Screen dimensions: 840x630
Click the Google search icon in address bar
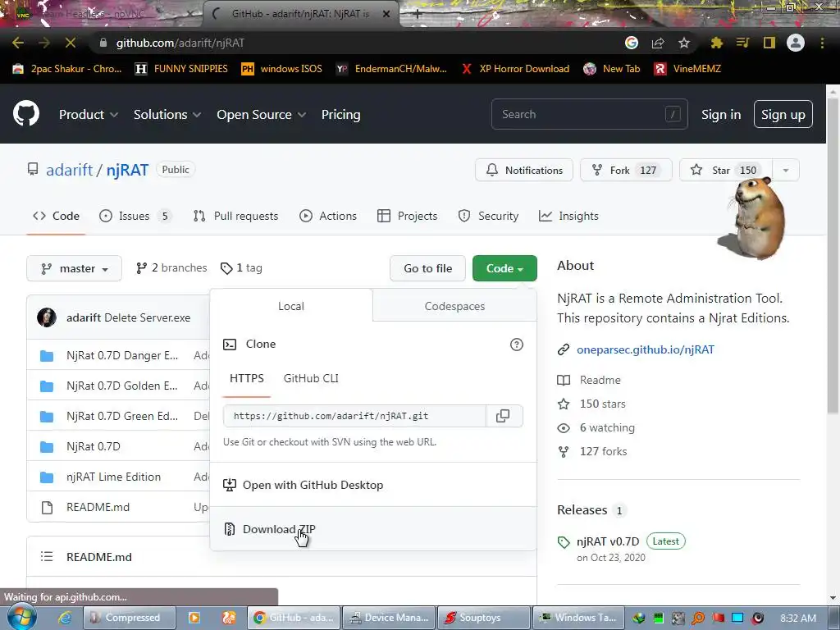[632, 43]
